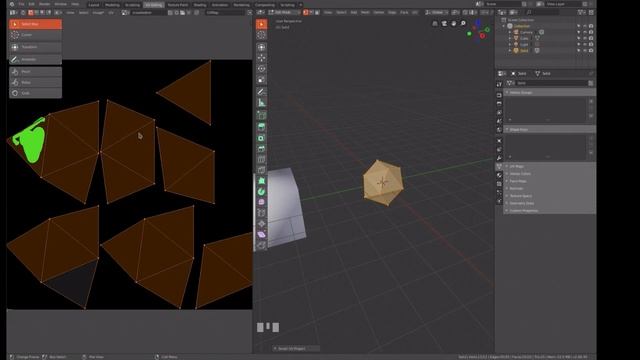Image resolution: width=640 pixels, height=360 pixels.
Task: Add a vertex group with plus button
Action: tap(591, 101)
